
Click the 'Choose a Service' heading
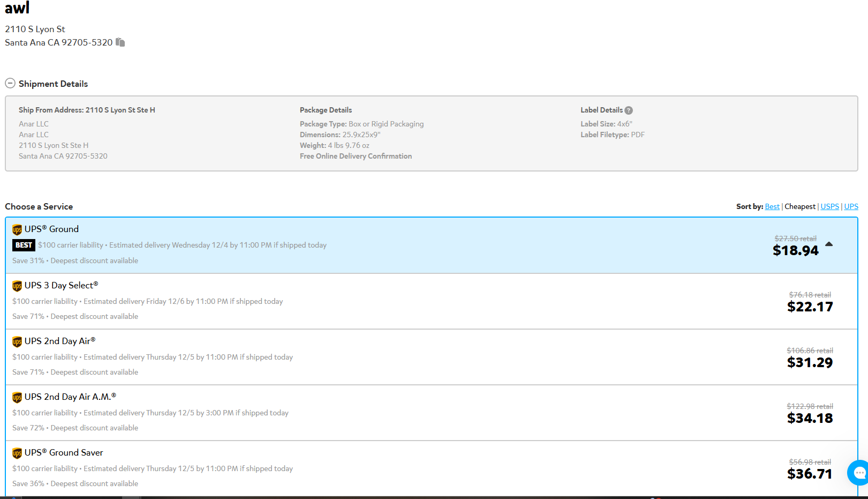(x=39, y=206)
